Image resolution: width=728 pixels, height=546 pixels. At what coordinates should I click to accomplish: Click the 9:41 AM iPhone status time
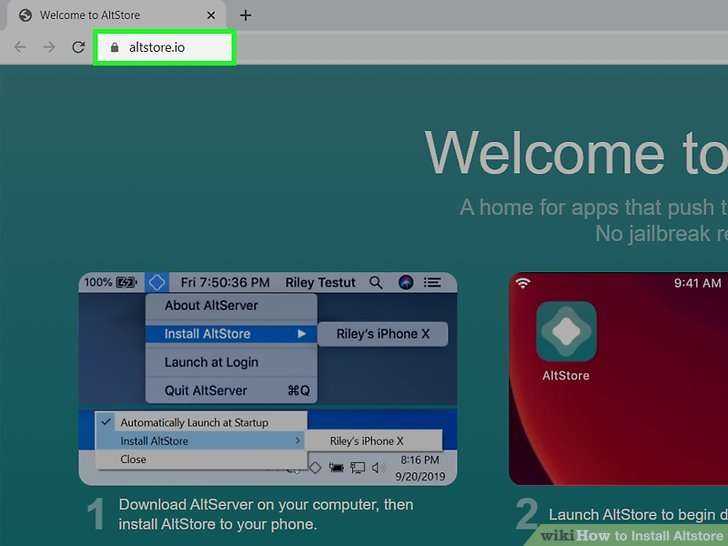(x=697, y=283)
